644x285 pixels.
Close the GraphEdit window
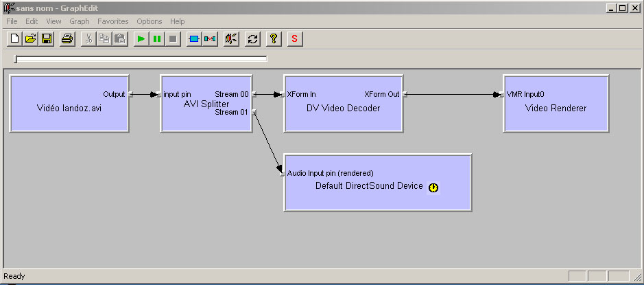click(x=634, y=8)
